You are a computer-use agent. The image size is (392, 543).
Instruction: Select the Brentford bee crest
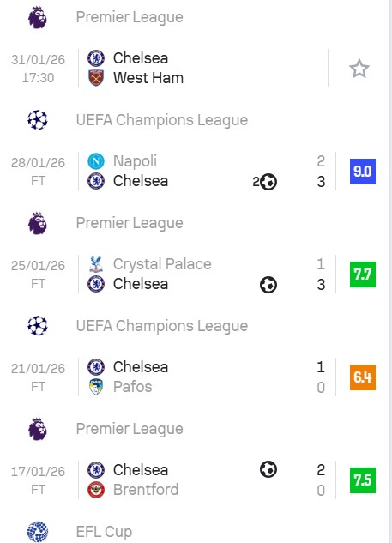pos(96,490)
